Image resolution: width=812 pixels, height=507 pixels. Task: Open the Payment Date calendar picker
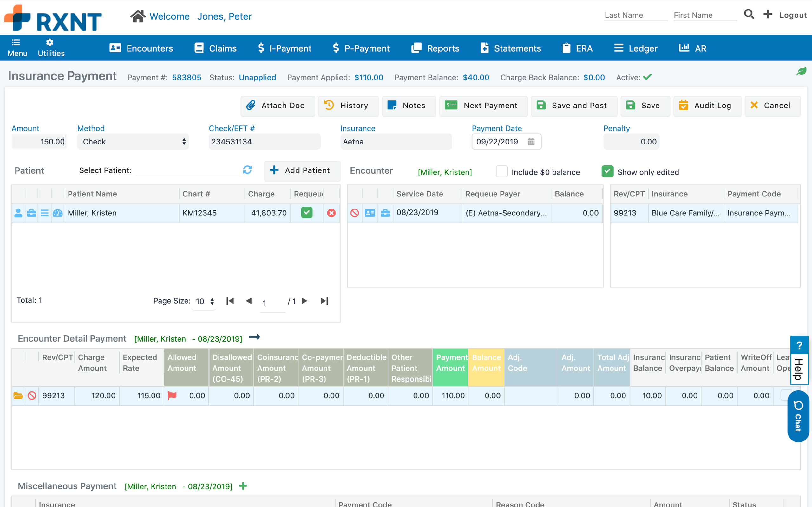point(531,142)
